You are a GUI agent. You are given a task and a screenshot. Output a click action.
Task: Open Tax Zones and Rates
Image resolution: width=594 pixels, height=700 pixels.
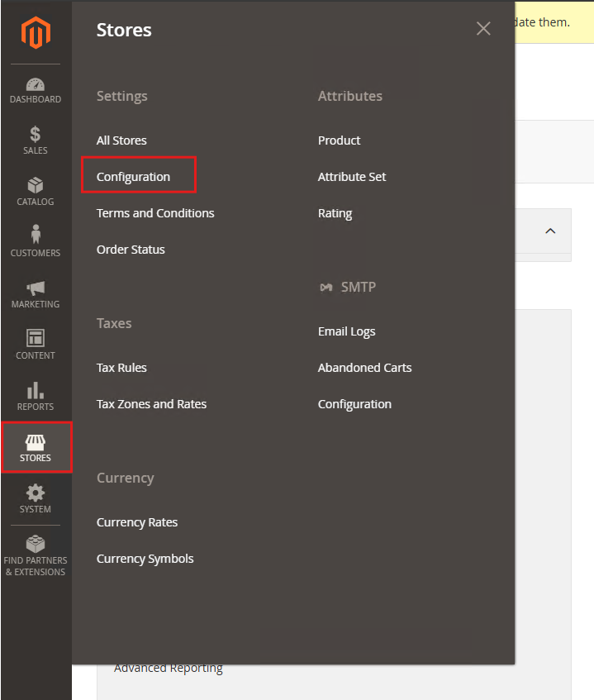tap(151, 404)
